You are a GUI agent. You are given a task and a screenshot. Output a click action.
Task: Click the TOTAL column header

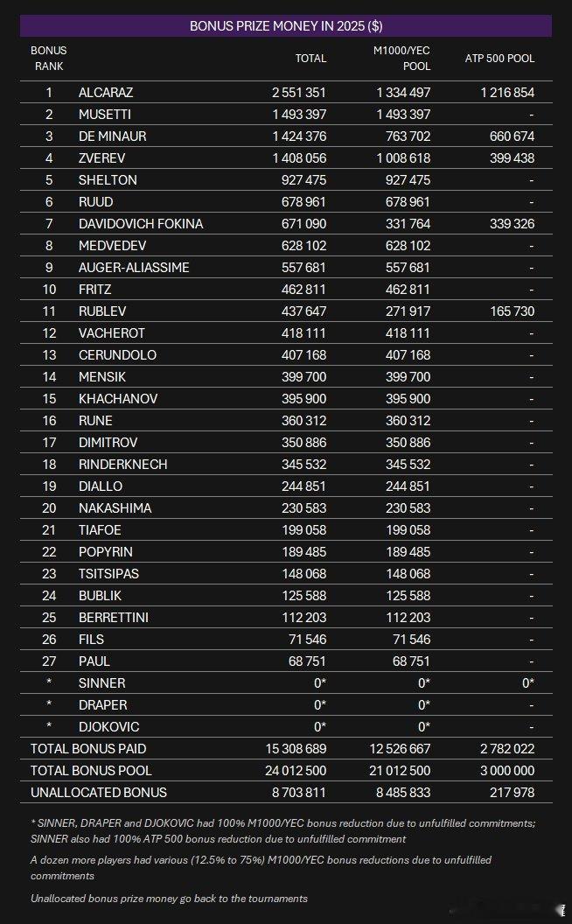click(310, 59)
